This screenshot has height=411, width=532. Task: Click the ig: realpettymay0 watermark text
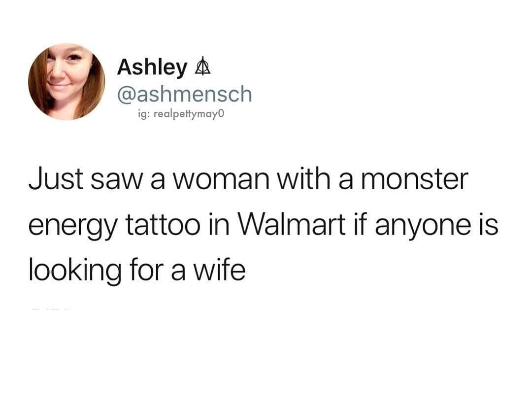[181, 114]
